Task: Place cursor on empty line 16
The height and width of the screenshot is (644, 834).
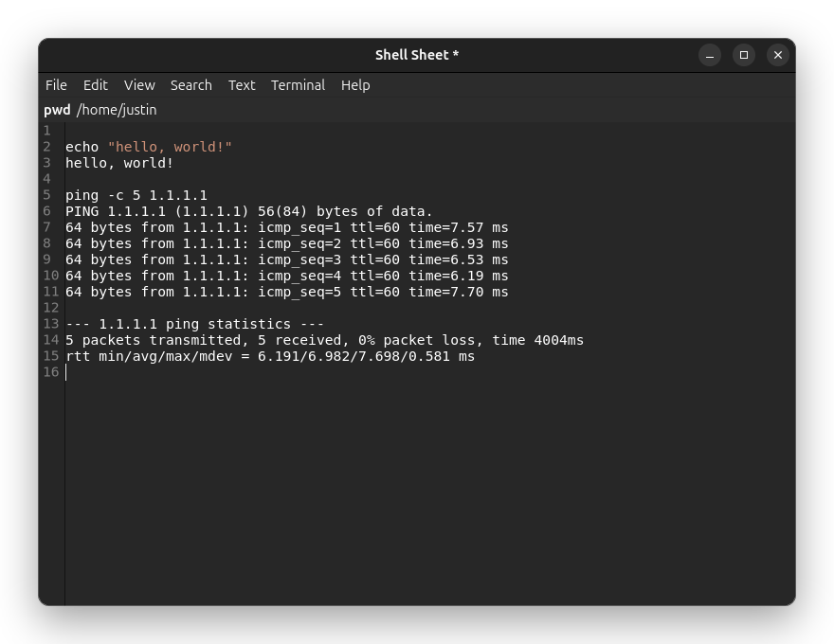Action: [x=429, y=372]
